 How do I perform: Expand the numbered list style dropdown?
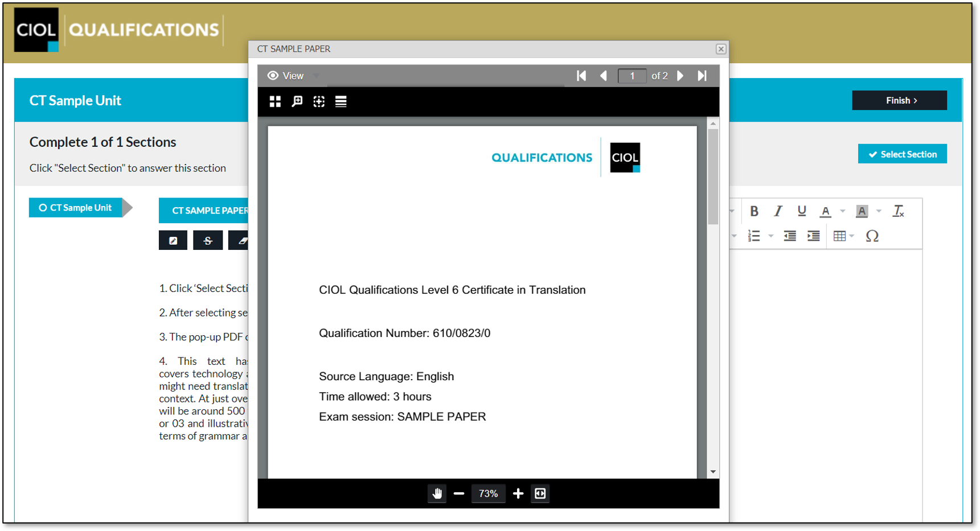coord(770,236)
